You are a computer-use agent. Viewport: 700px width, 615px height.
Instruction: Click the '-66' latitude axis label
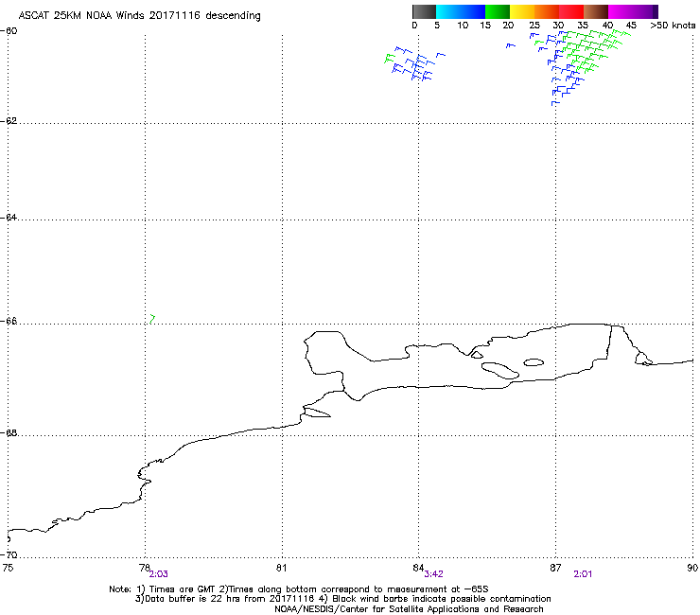tap(9, 322)
